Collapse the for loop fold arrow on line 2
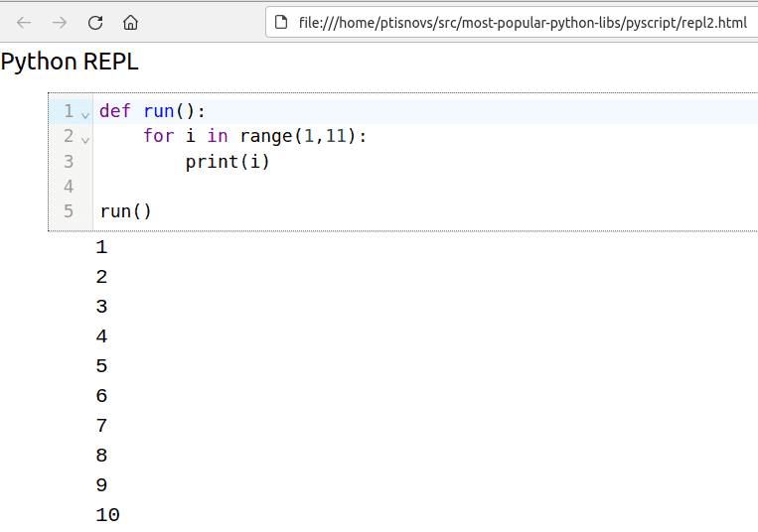 pyautogui.click(x=85, y=140)
